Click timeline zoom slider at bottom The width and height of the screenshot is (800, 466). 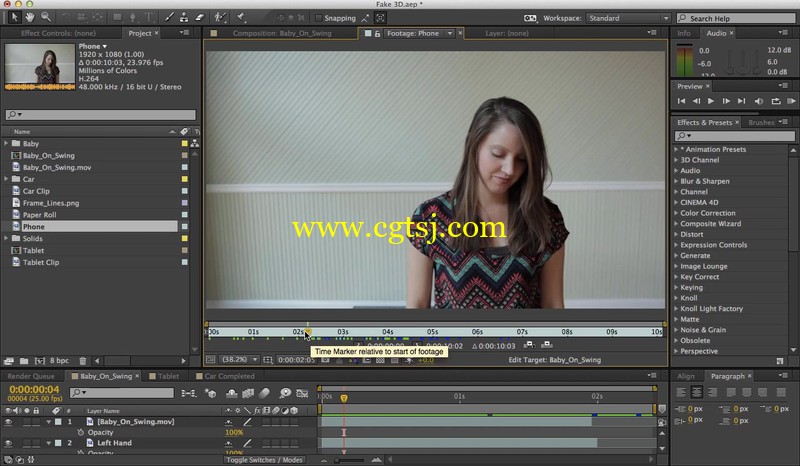[349, 460]
